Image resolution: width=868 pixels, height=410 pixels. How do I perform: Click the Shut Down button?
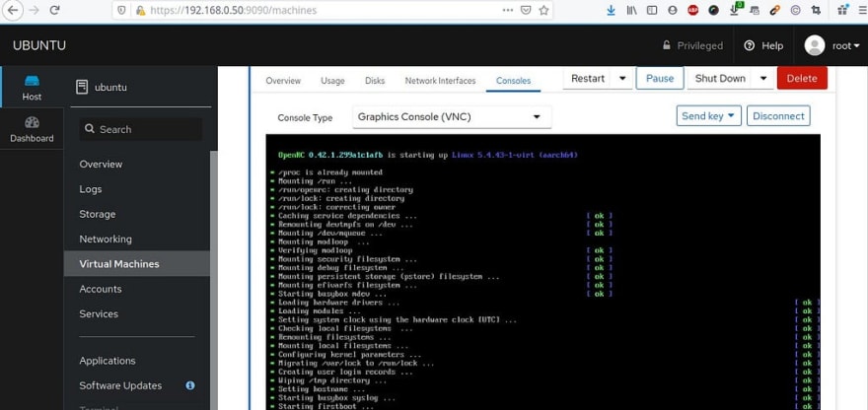pyautogui.click(x=720, y=79)
